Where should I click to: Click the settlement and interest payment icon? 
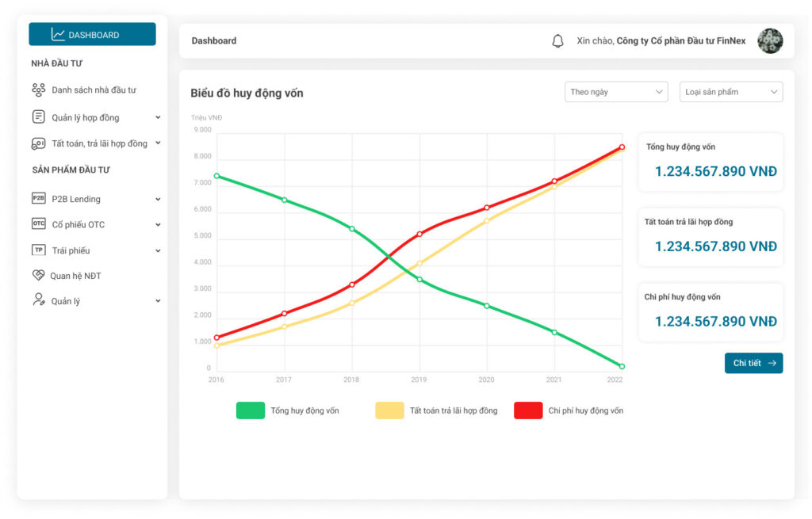pos(38,143)
